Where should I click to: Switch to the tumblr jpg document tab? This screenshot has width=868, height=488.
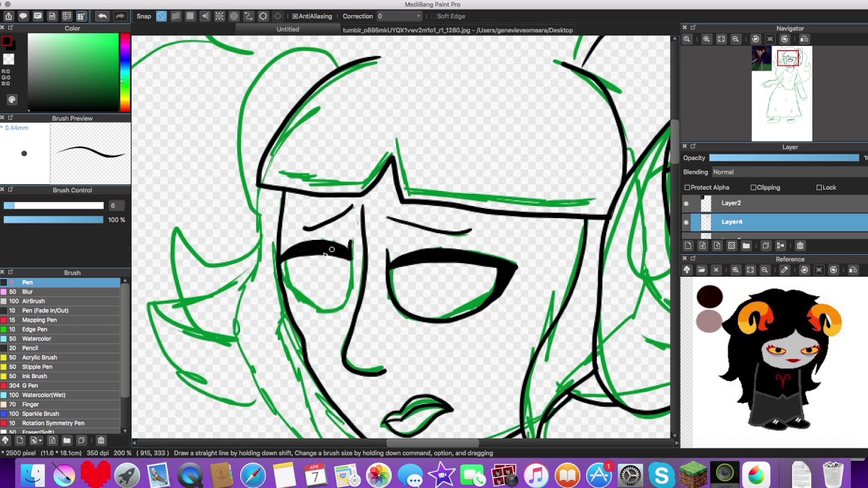click(458, 30)
